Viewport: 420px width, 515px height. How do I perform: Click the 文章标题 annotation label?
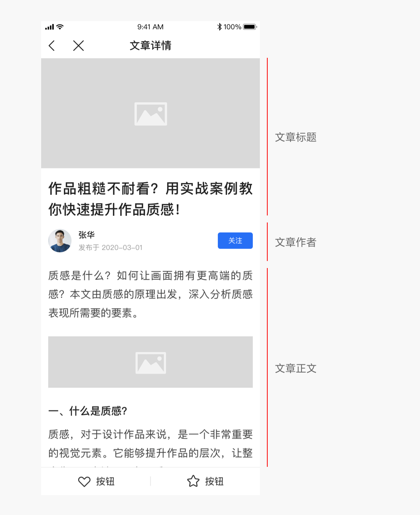click(296, 138)
